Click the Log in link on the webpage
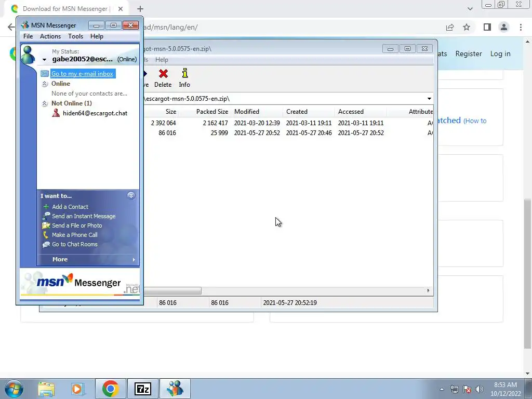The height and width of the screenshot is (399, 532). 500,54
